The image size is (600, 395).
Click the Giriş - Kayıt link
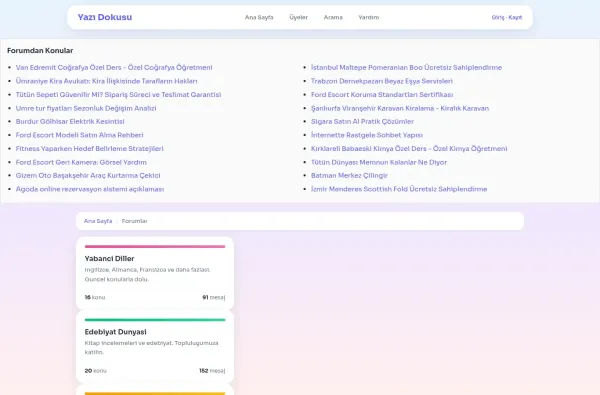pyautogui.click(x=507, y=17)
